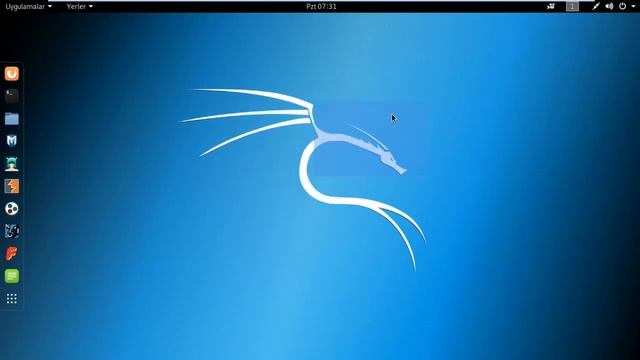Open the Terminal from the dock

pyautogui.click(x=12, y=96)
